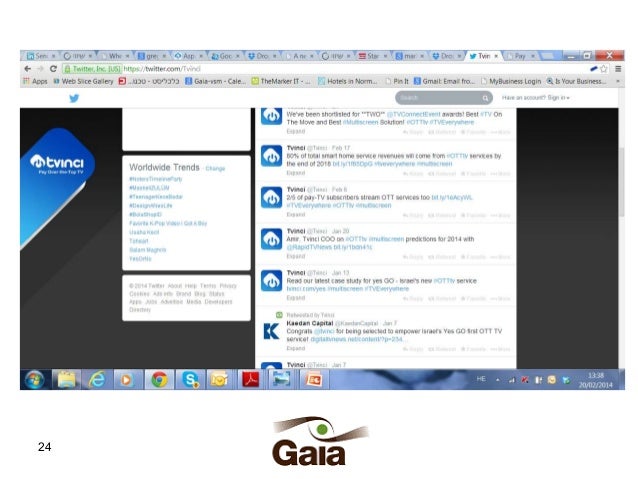
Task: Expand the Feb 6 tweet
Action: (295, 214)
